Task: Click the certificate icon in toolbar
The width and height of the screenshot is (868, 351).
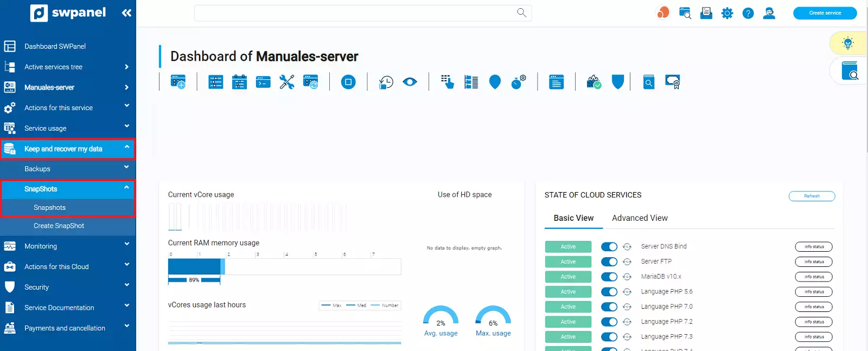Action: pos(672,82)
